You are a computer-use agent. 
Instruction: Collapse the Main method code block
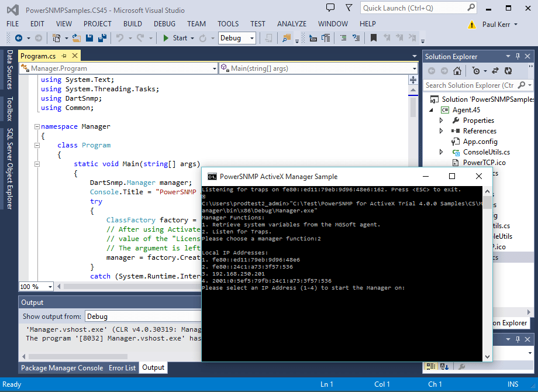[x=37, y=164]
